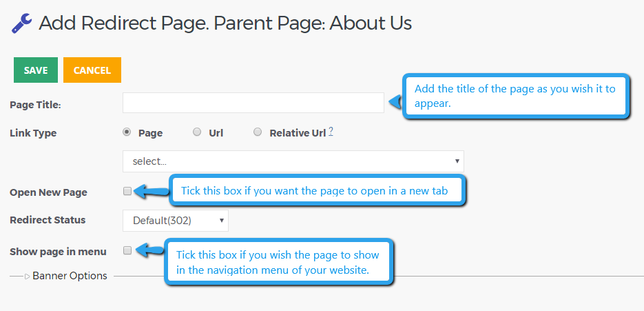Focus the Page Title text field

(x=253, y=103)
